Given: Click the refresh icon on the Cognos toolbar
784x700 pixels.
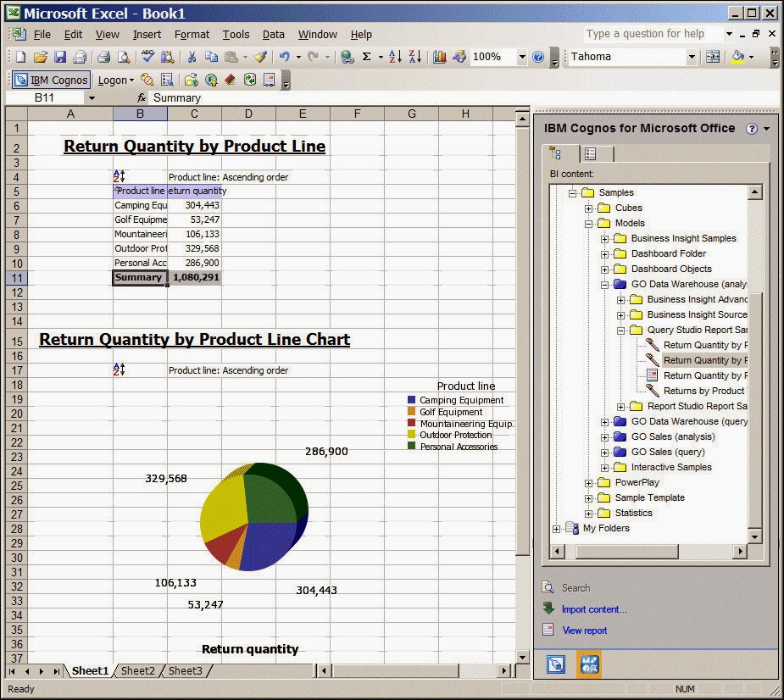Looking at the screenshot, I should 250,80.
